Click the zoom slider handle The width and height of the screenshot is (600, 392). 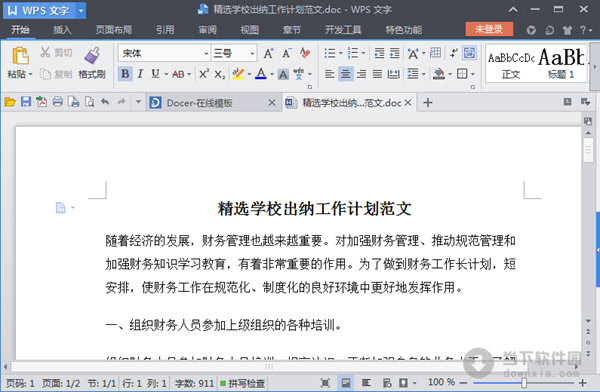click(523, 383)
